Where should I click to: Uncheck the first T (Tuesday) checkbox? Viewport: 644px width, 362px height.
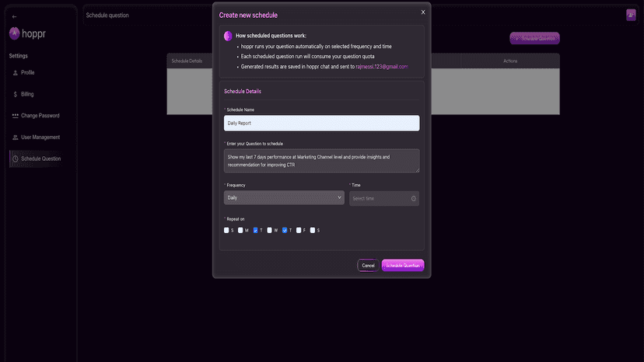pyautogui.click(x=255, y=230)
